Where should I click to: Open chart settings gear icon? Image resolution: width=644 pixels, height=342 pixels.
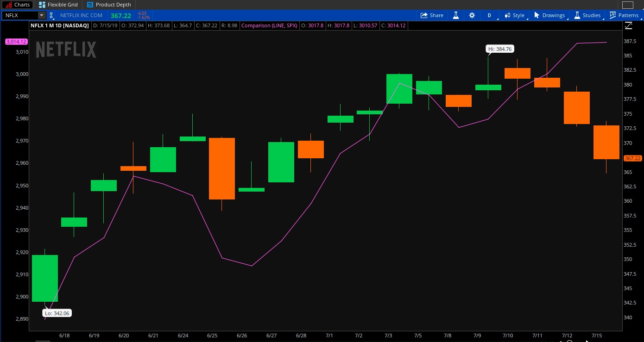(472, 15)
